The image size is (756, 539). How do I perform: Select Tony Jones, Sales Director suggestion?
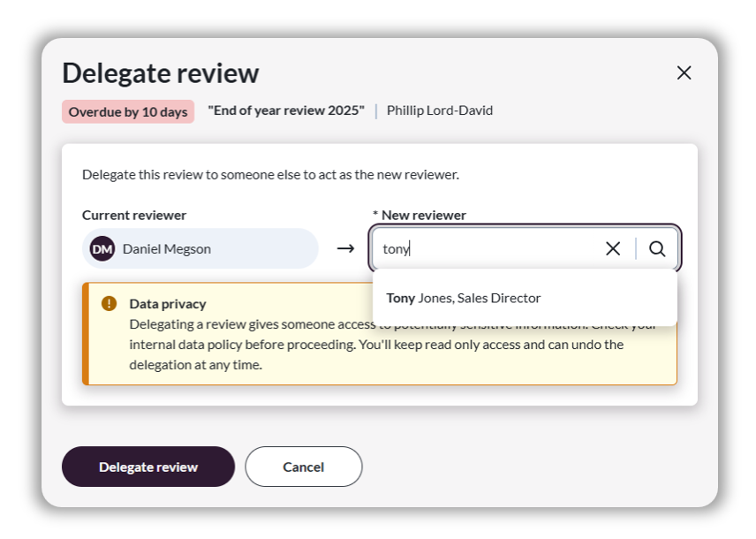(464, 299)
